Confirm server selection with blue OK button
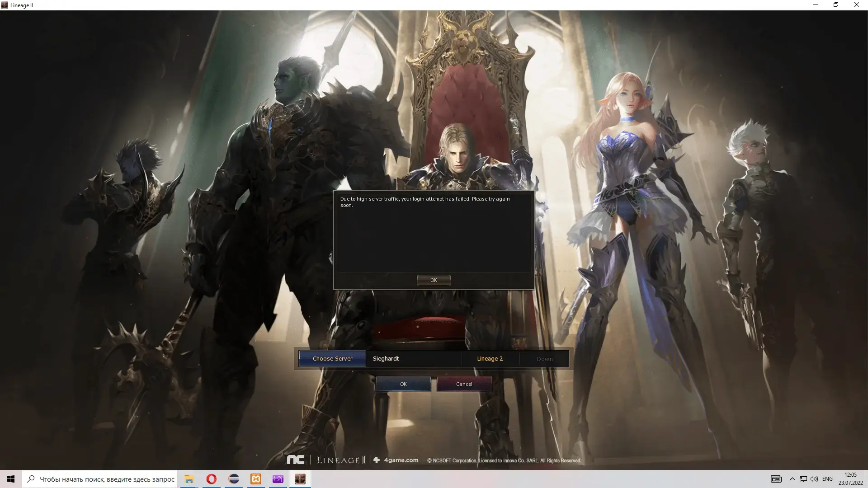Image resolution: width=868 pixels, height=488 pixels. (403, 384)
